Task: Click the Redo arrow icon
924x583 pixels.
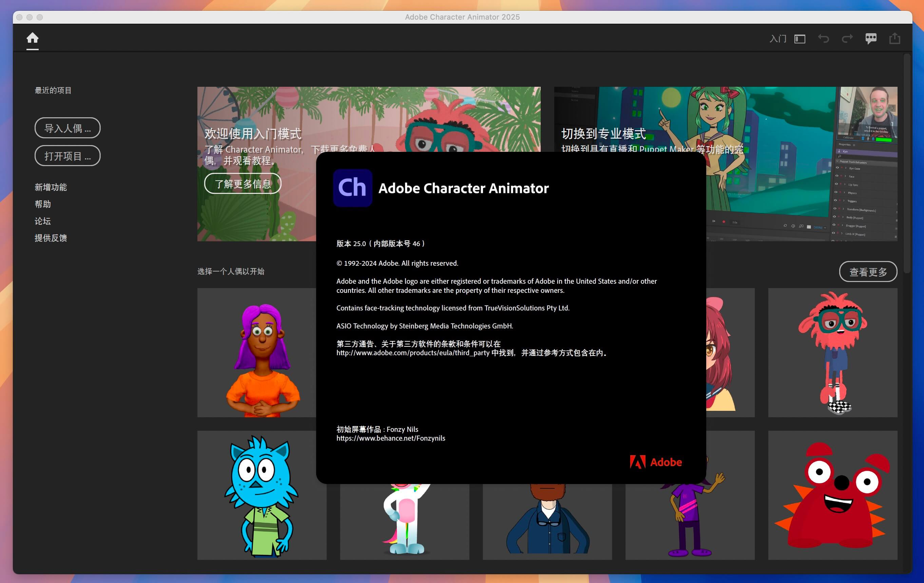Action: (847, 38)
